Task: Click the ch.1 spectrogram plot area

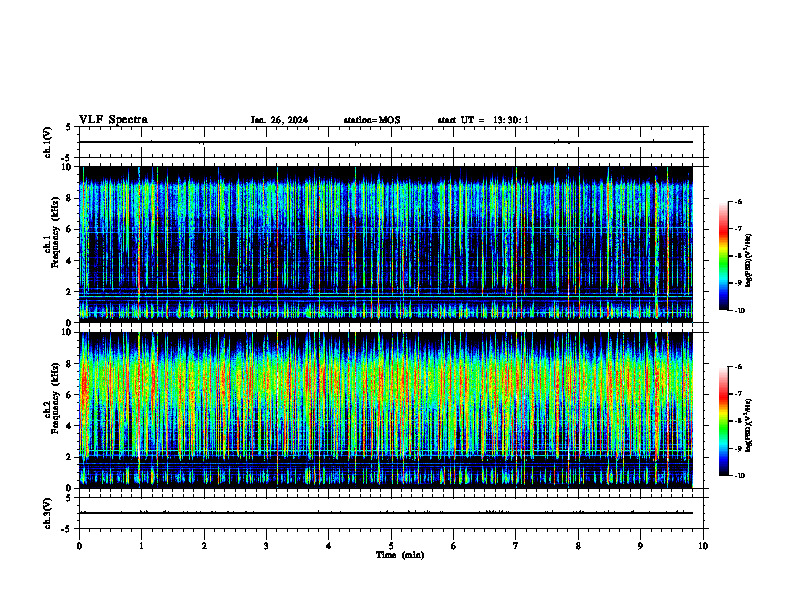Action: pyautogui.click(x=386, y=244)
